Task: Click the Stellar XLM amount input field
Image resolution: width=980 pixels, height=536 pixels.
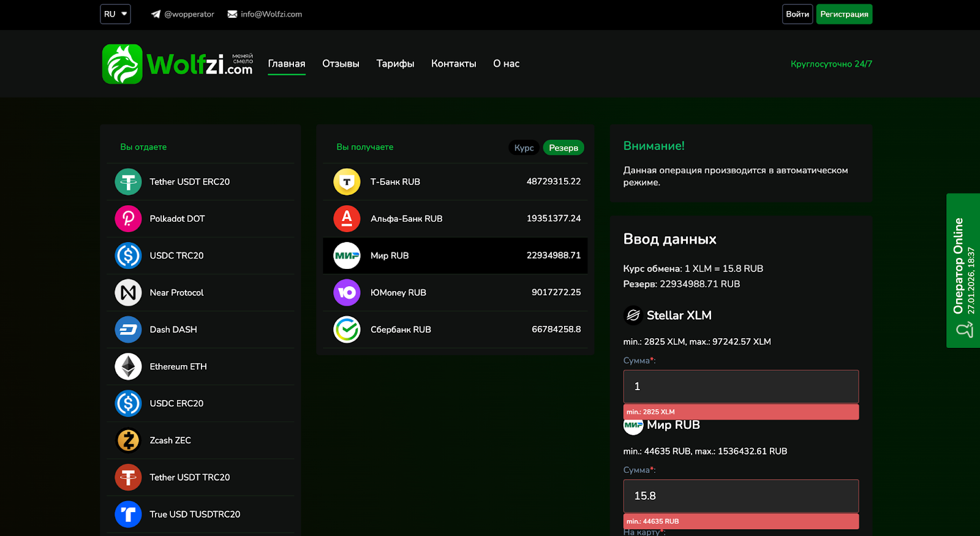Action: pos(741,387)
